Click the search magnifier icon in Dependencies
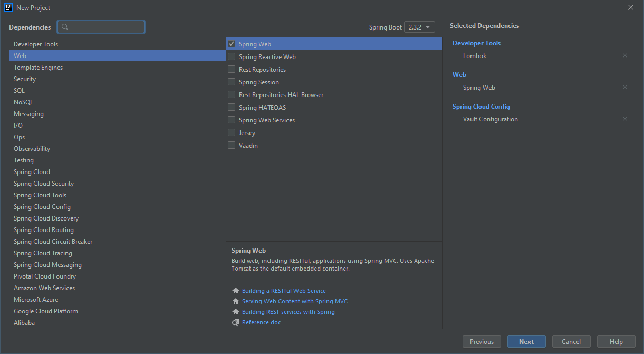 65,27
